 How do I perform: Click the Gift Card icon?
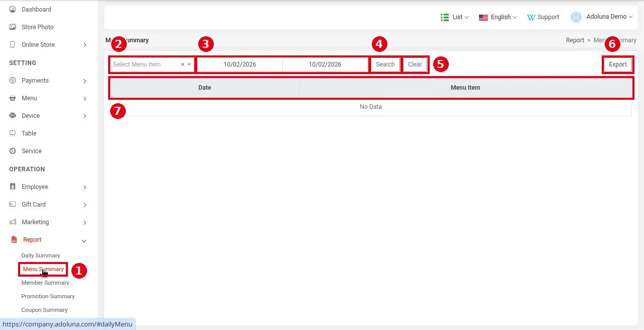click(x=13, y=205)
